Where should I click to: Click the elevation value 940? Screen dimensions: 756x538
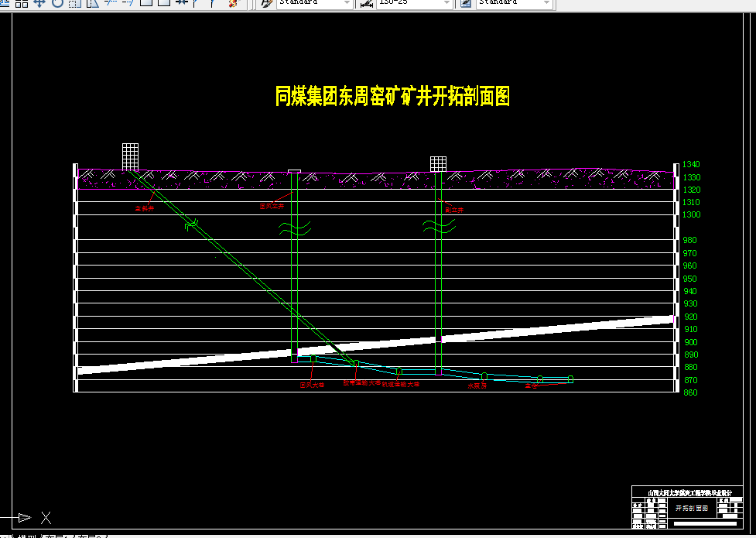[690, 291]
